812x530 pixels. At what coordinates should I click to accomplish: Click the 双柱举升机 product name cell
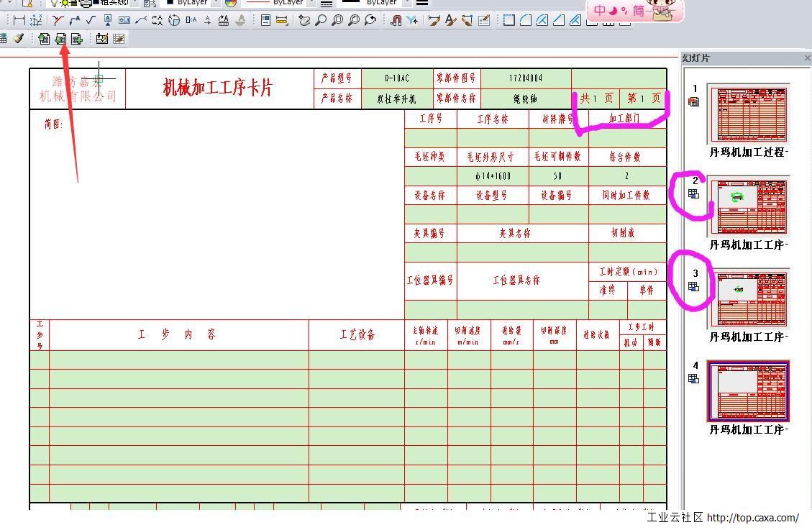tap(397, 99)
